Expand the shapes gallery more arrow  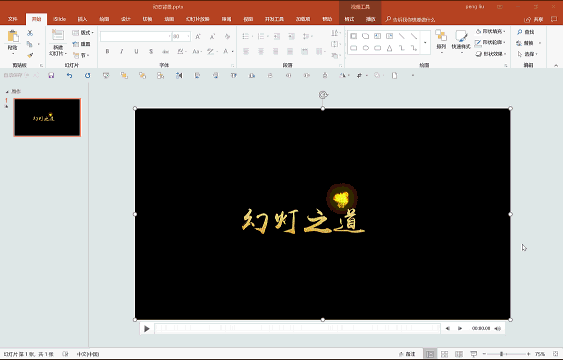pos(425,42)
